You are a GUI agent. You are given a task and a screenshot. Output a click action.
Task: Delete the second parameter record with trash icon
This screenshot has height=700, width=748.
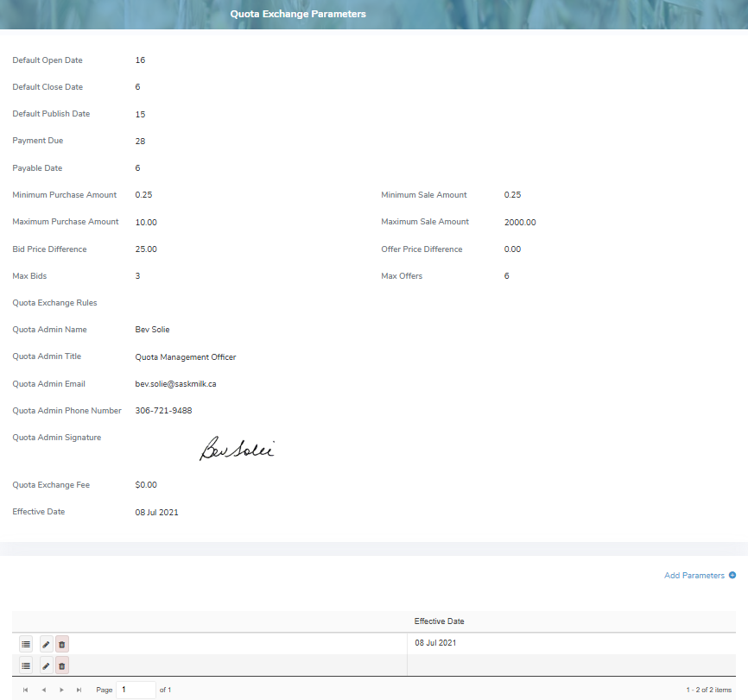point(61,665)
